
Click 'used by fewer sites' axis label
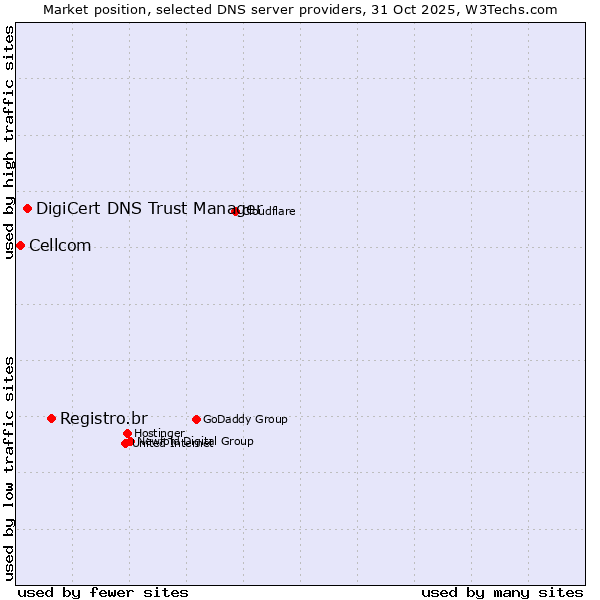[x=103, y=592]
